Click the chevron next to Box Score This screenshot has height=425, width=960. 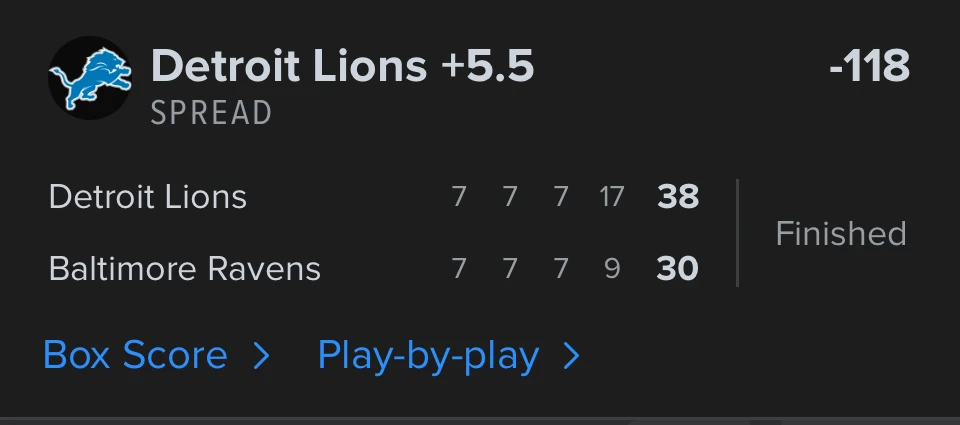point(261,356)
